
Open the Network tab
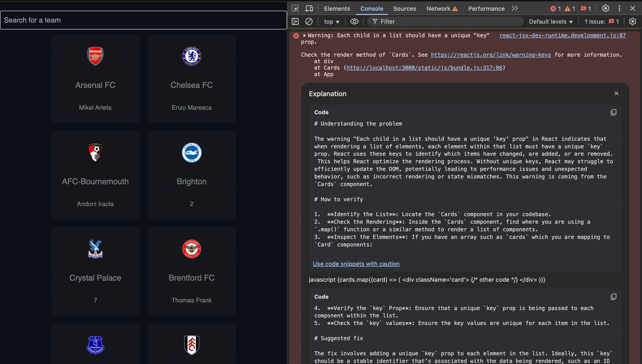(x=442, y=8)
